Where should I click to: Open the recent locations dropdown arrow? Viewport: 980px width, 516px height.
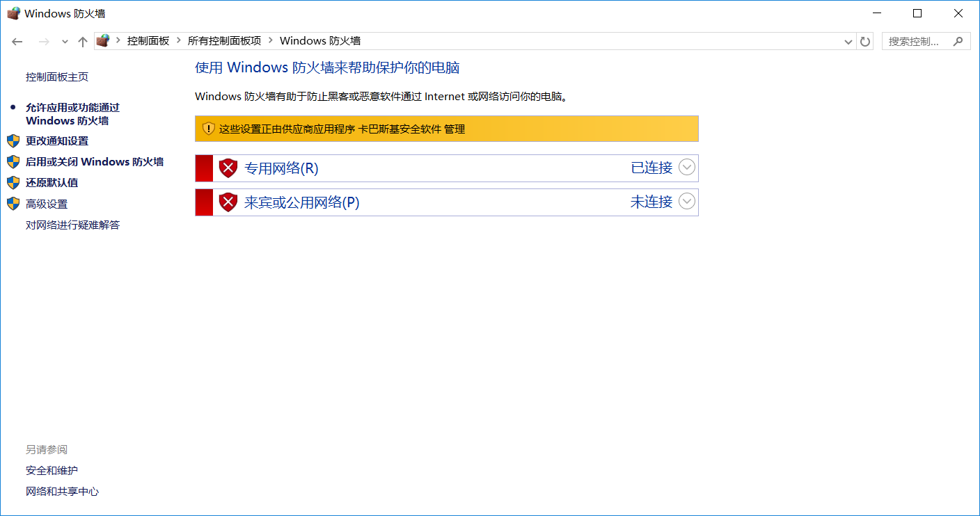click(x=65, y=42)
